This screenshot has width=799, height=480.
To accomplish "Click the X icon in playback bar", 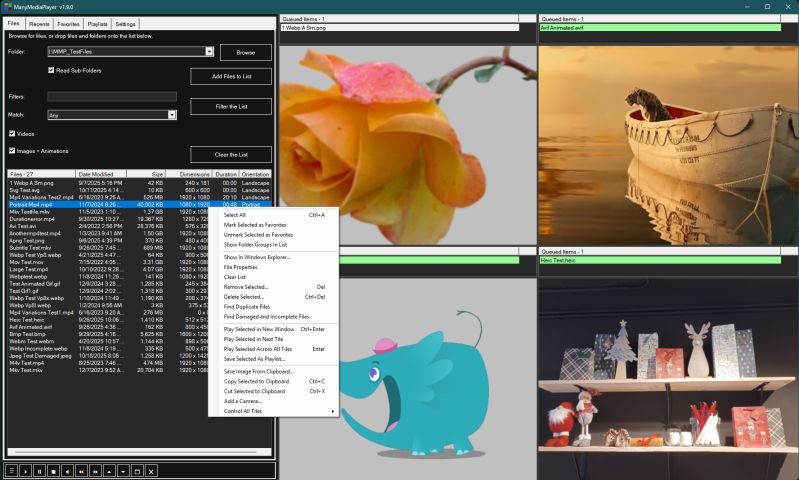I will tap(151, 471).
